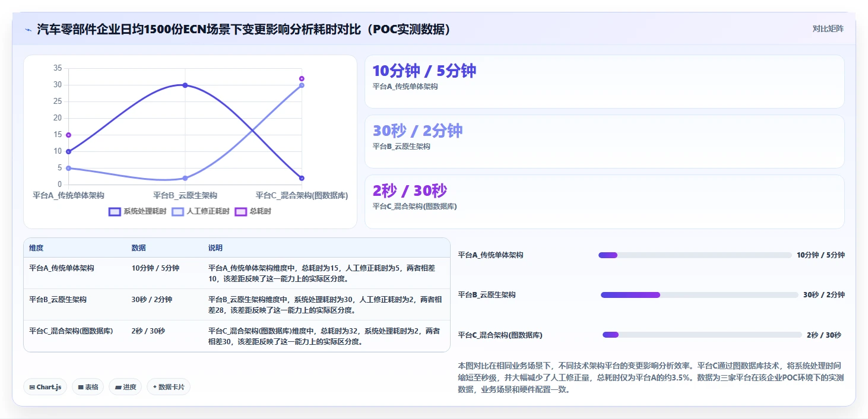Click the 系统处理耗时 legend color box
The width and height of the screenshot is (868, 419).
(115, 211)
